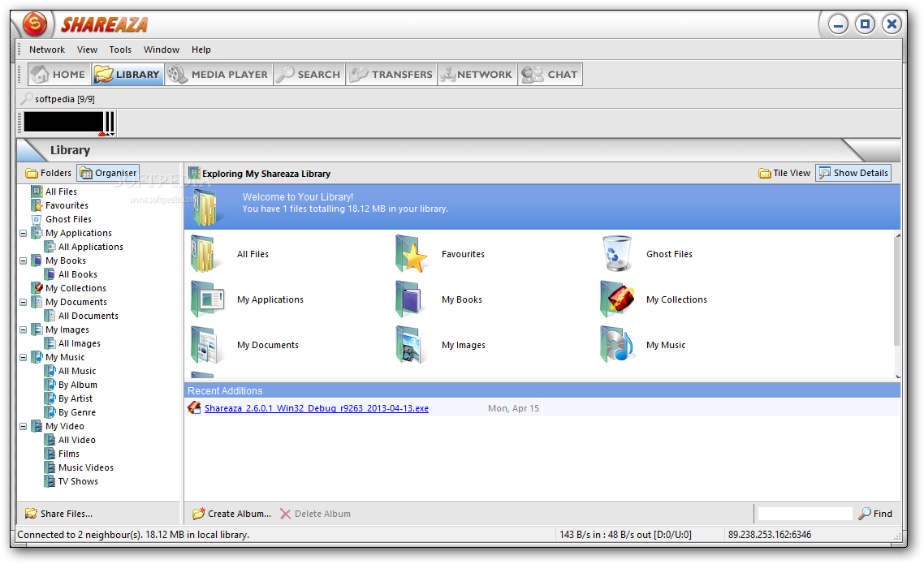Click the library tiles vertical scrollbar

[x=897, y=305]
